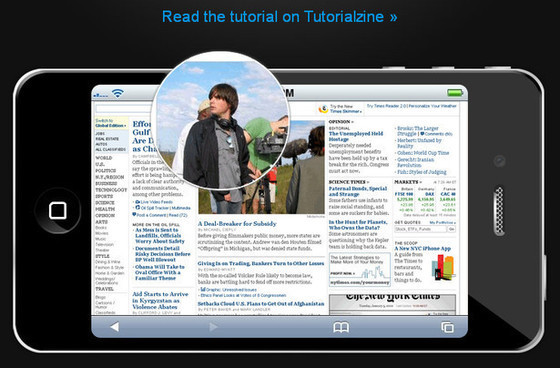Click the OPINION section header in the right column
The width and height of the screenshot is (560, 368).
(341, 122)
